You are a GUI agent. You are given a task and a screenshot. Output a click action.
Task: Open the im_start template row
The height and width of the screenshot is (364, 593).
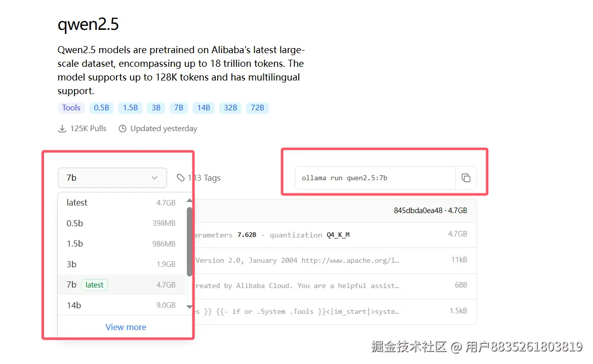(335, 311)
